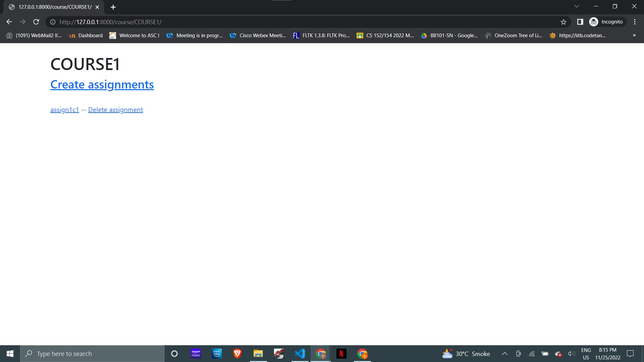Open the Chrome three-dot menu
Viewport: 644px width, 362px height.
point(635,22)
